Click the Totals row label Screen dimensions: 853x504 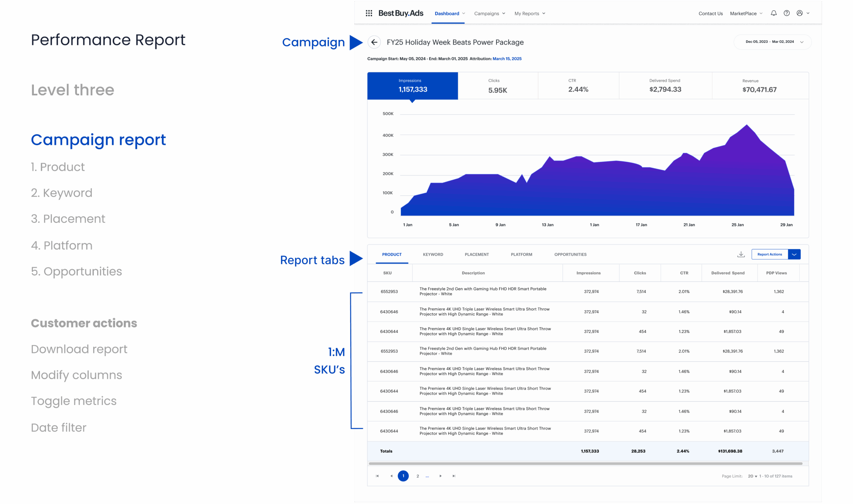click(386, 451)
